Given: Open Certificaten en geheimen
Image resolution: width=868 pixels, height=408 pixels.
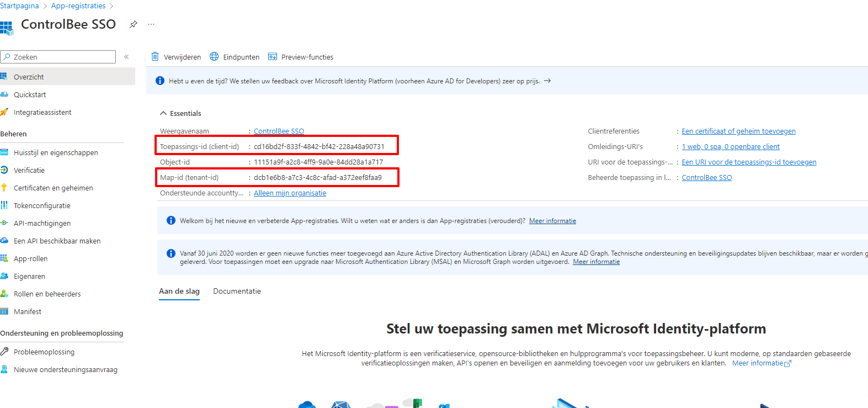Looking at the screenshot, I should (54, 188).
